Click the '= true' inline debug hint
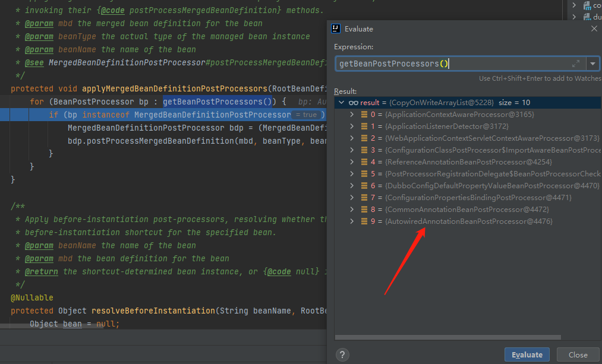The height and width of the screenshot is (364, 602). click(307, 115)
